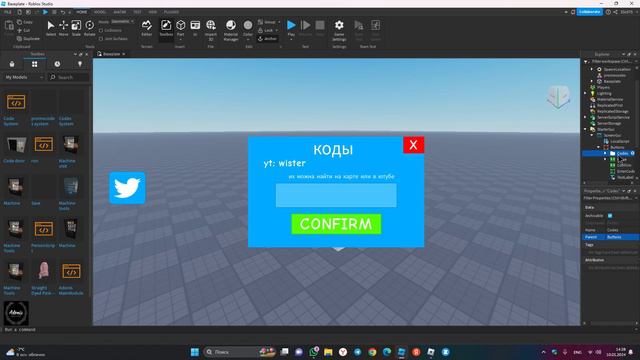Enable the Join Surfaces checkbox
The width and height of the screenshot is (640, 360).
pos(101,39)
